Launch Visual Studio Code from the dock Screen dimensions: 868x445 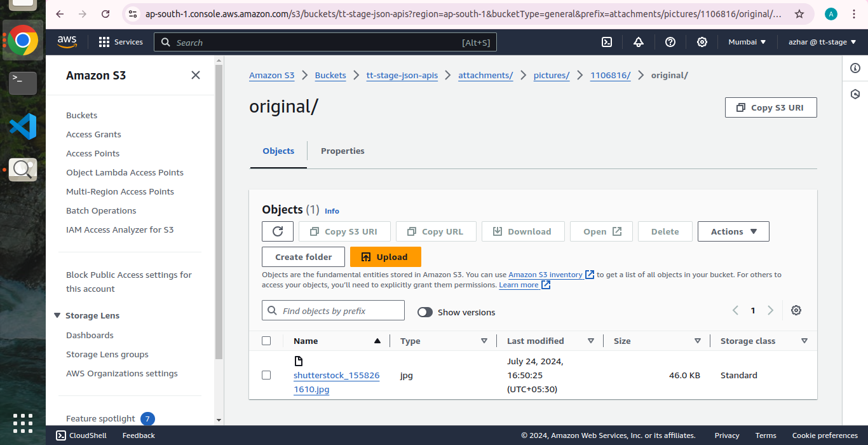[23, 127]
